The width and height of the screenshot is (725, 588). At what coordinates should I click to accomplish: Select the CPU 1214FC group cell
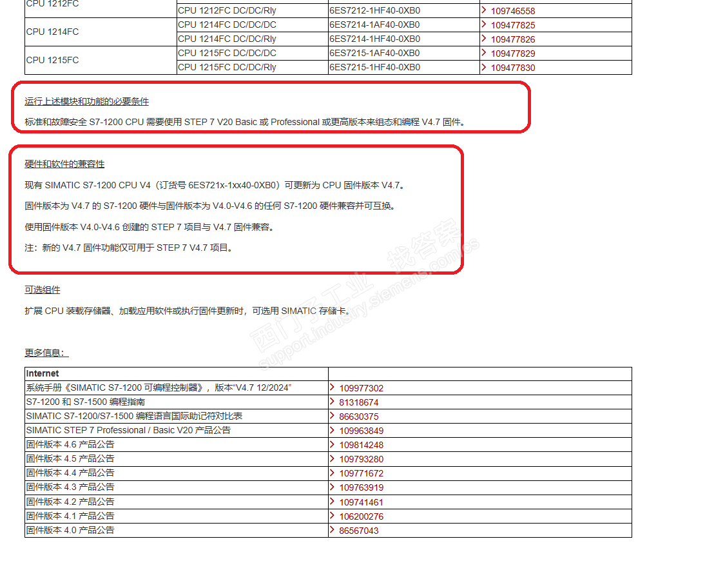[101, 32]
